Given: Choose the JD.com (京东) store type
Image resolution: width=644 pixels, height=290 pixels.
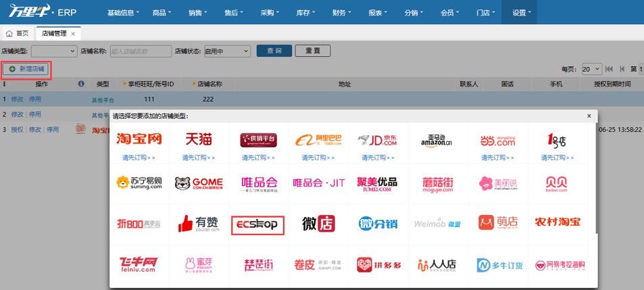Looking at the screenshot, I should click(378, 140).
